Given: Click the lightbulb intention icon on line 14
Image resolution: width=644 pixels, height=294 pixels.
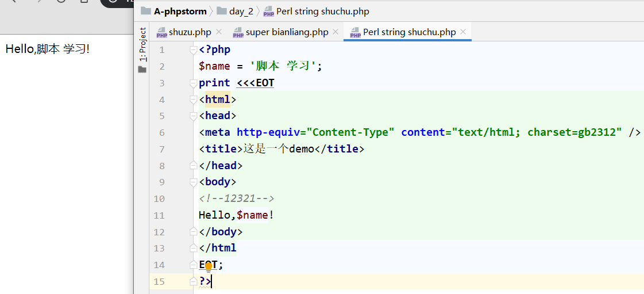Looking at the screenshot, I should 209,267.
